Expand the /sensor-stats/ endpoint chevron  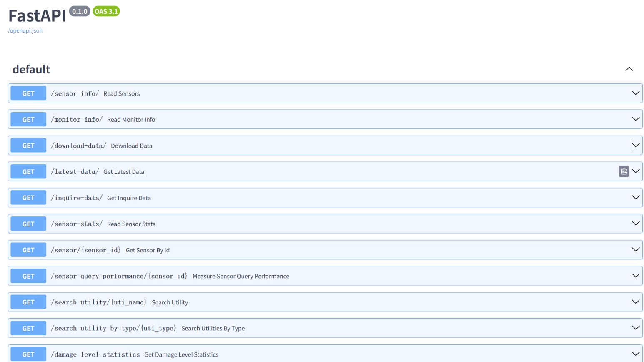click(636, 224)
